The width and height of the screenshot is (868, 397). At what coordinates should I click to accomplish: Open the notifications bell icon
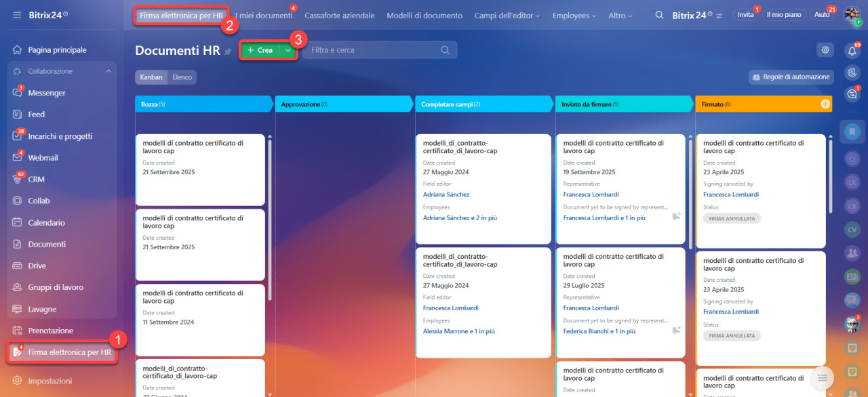click(x=852, y=51)
